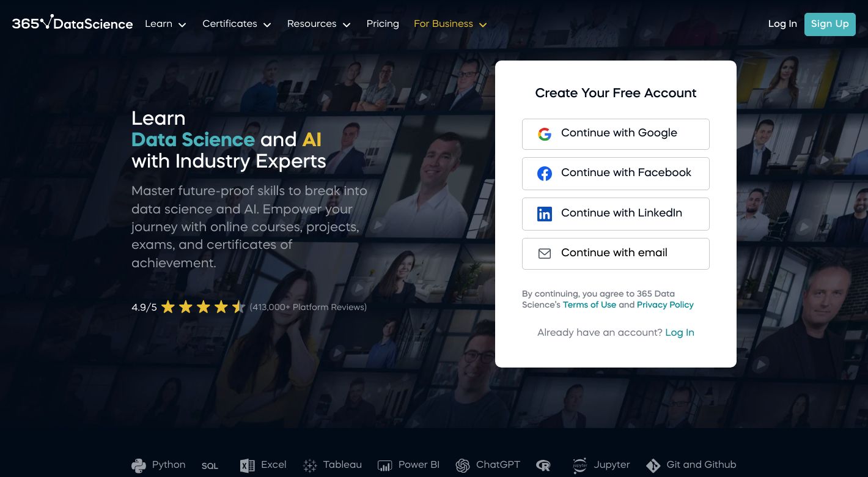Screen dimensions: 868x477
Task: Click the Google logo icon
Action: 545,134
